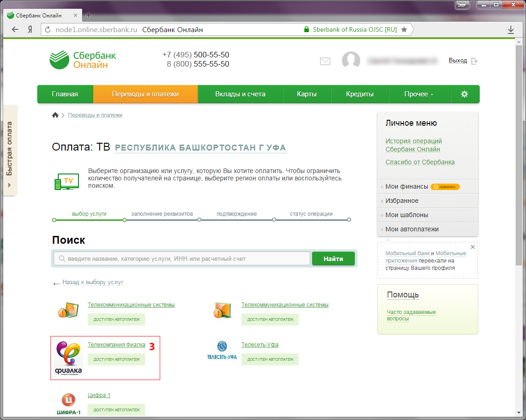
Task: Select the Телекомпания Фиалка link
Action: pos(117,345)
